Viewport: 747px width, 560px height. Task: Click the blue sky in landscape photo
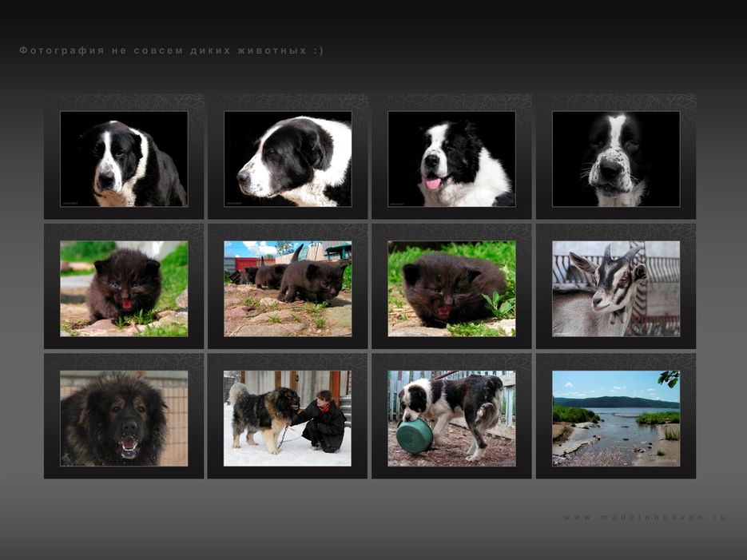[599, 382]
